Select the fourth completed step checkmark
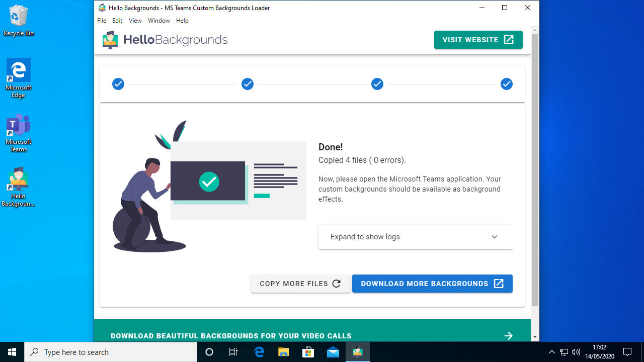 (x=507, y=84)
